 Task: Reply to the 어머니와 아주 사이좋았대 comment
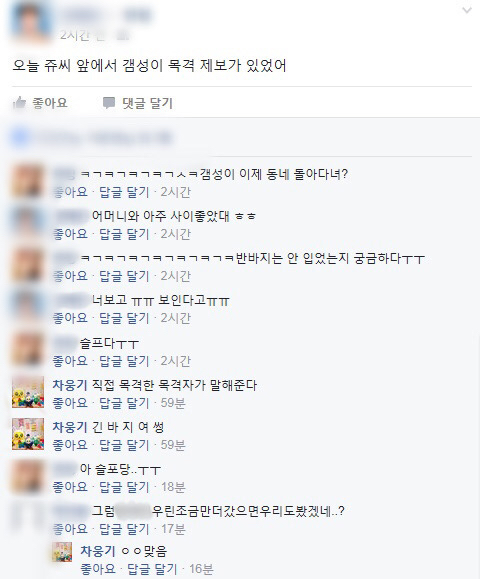(124, 234)
